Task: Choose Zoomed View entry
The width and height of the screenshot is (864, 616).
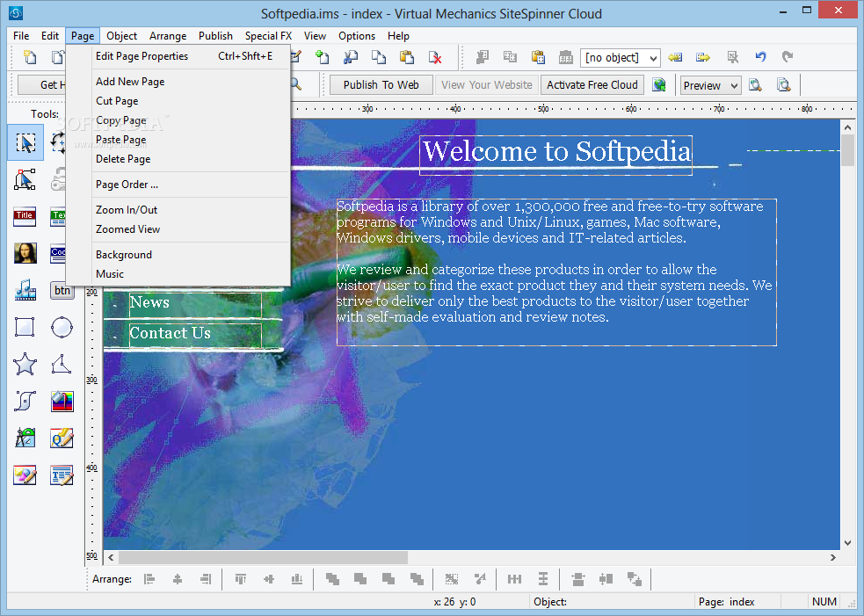Action: click(x=190, y=229)
